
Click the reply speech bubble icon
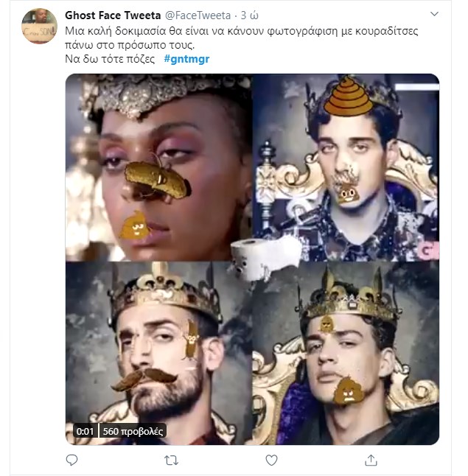click(x=71, y=460)
